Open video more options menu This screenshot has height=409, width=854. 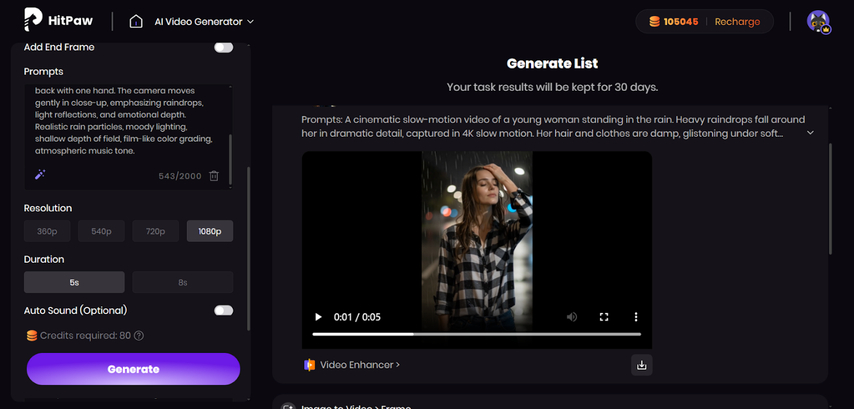tap(636, 317)
